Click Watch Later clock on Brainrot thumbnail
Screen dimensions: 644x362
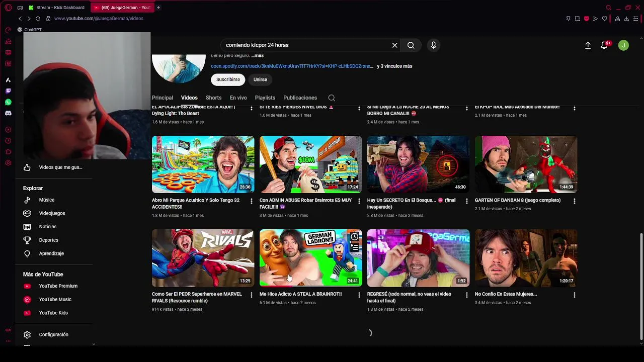tap(355, 237)
